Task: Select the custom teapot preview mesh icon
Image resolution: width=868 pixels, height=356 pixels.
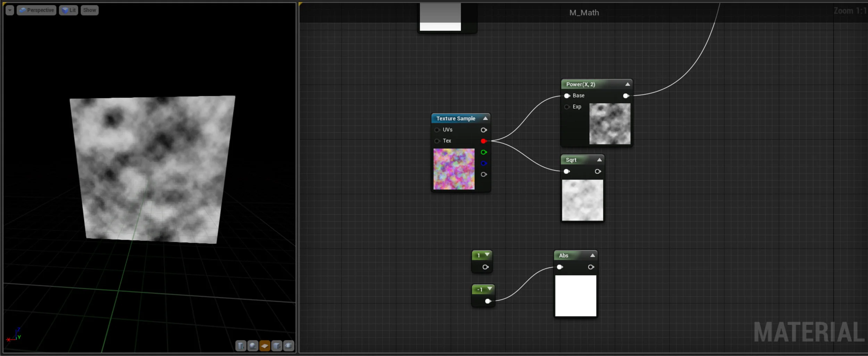Action: coord(289,346)
